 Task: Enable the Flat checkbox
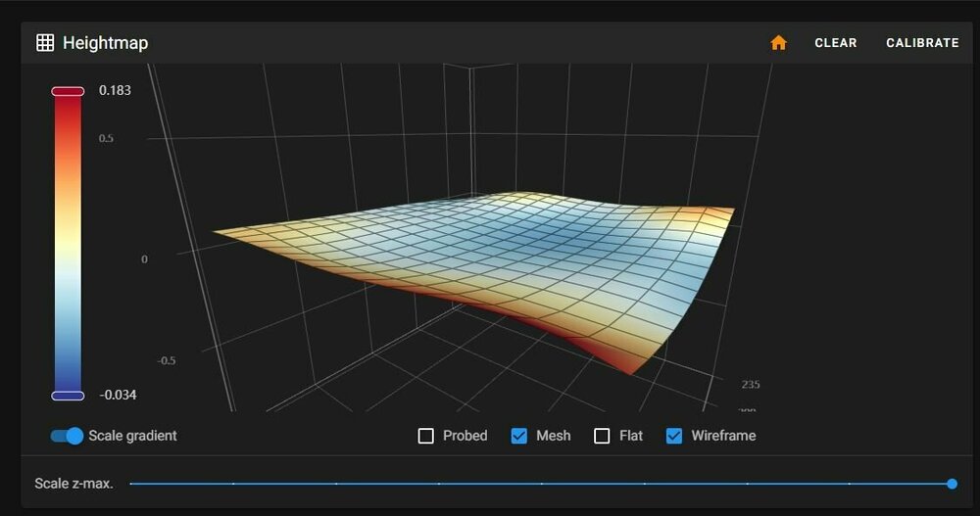(602, 436)
